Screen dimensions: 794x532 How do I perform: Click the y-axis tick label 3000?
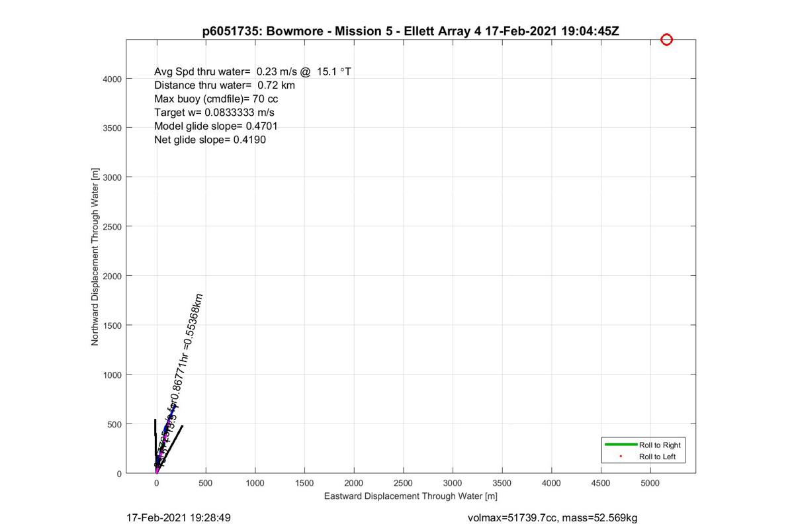click(112, 177)
